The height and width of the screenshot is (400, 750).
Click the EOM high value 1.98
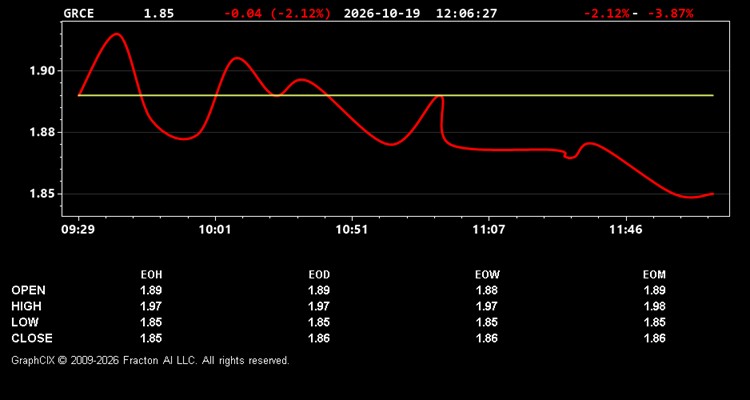(x=654, y=306)
